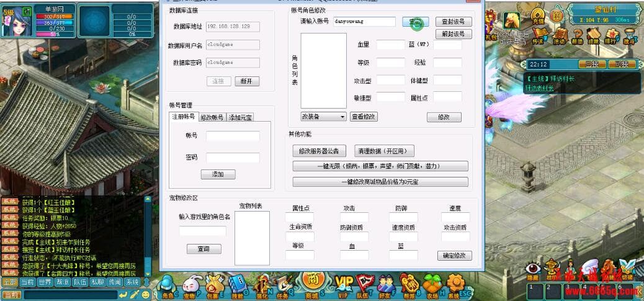644x301 pixels.
Task: Click the game chat message input box
Action: pos(69,294)
